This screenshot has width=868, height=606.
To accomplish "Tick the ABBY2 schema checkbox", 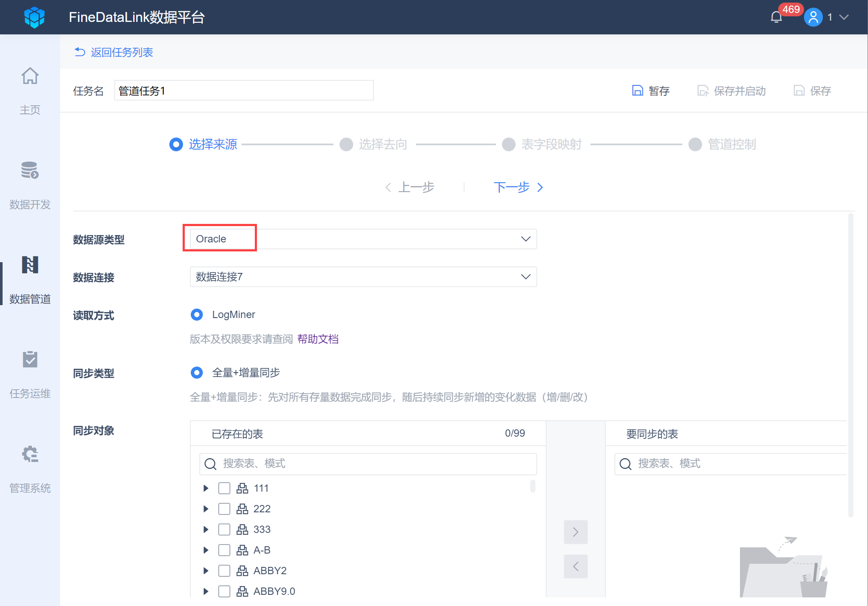I will click(x=224, y=571).
